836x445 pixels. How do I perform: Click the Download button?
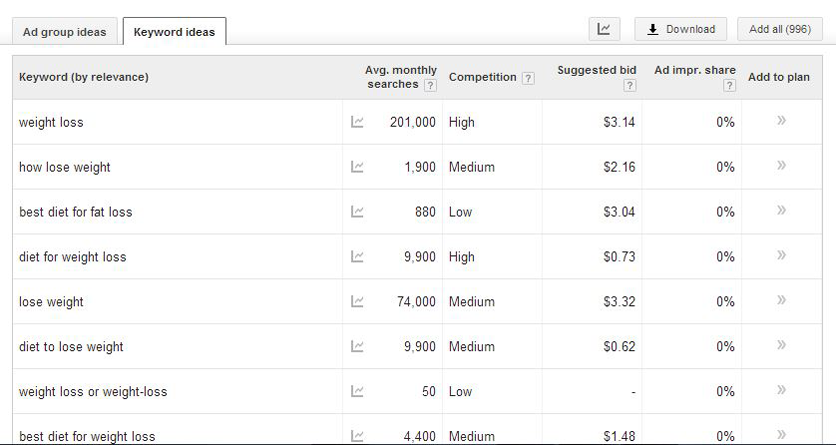click(x=681, y=29)
